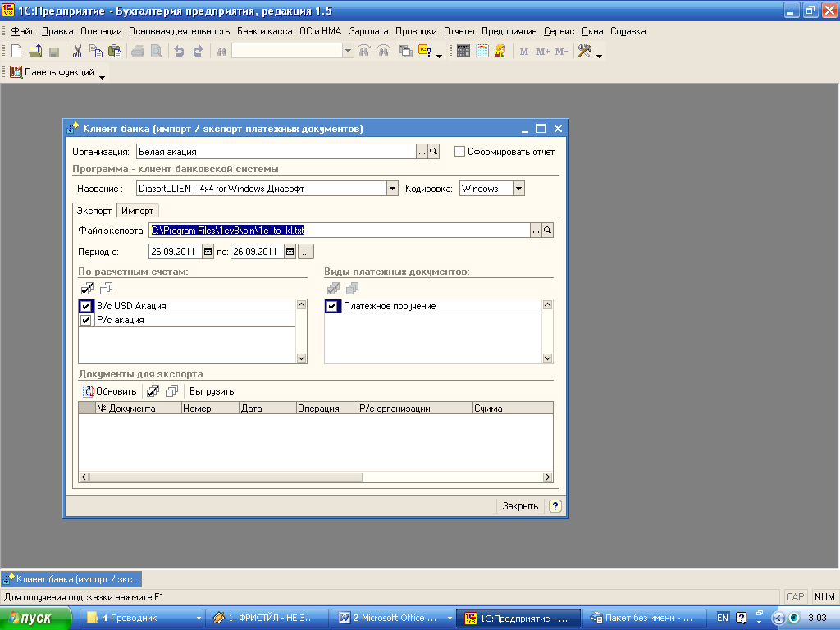840x630 pixels.
Task: Click scroll right arrow of documents table
Action: pos(547,477)
